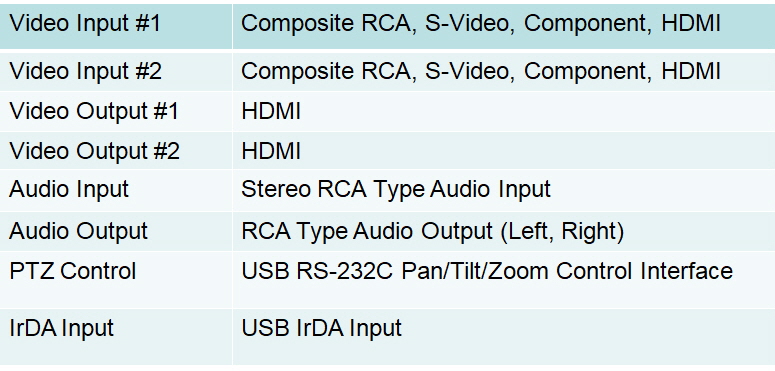This screenshot has width=775, height=371.
Task: Select USB RS-232C Pan/Tilt/Zoom Control Interface text
Action: (487, 271)
